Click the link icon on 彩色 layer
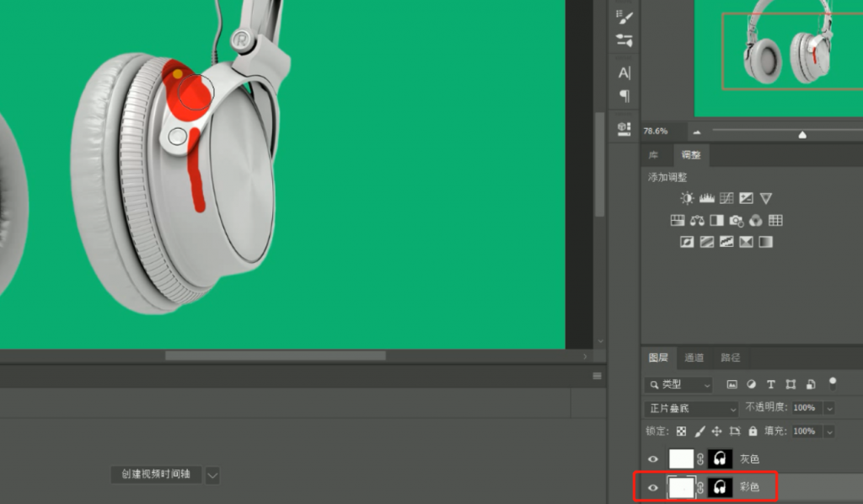Viewport: 863px width, 504px height. pyautogui.click(x=700, y=487)
